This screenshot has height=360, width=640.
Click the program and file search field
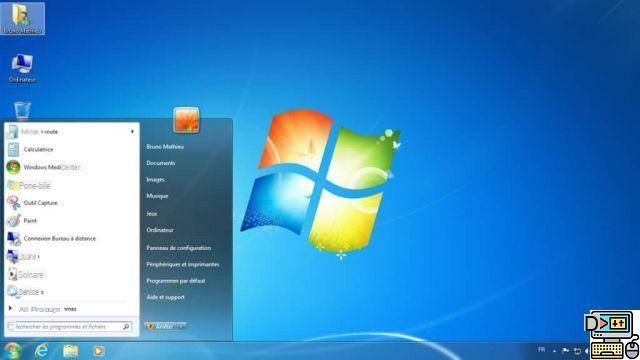(70, 327)
